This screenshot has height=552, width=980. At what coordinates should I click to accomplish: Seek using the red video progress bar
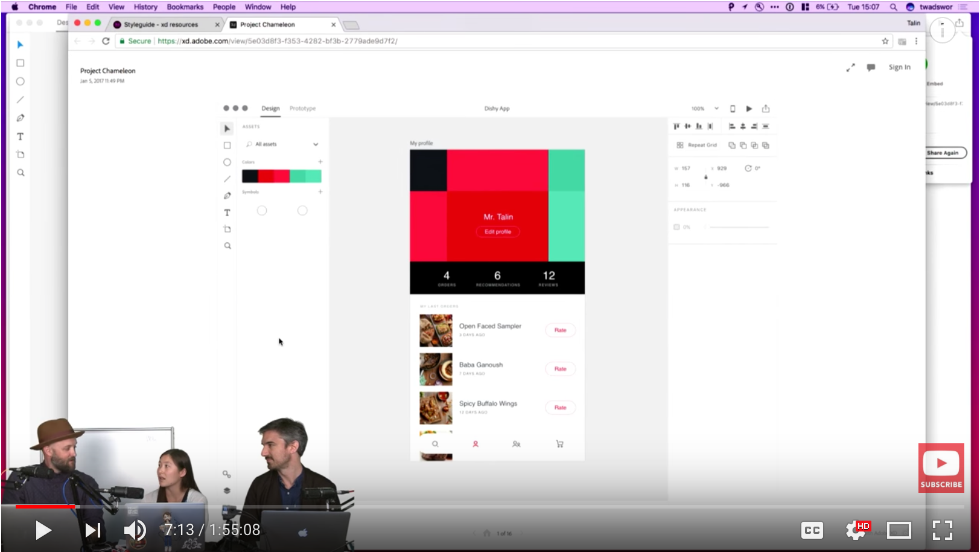(x=45, y=506)
